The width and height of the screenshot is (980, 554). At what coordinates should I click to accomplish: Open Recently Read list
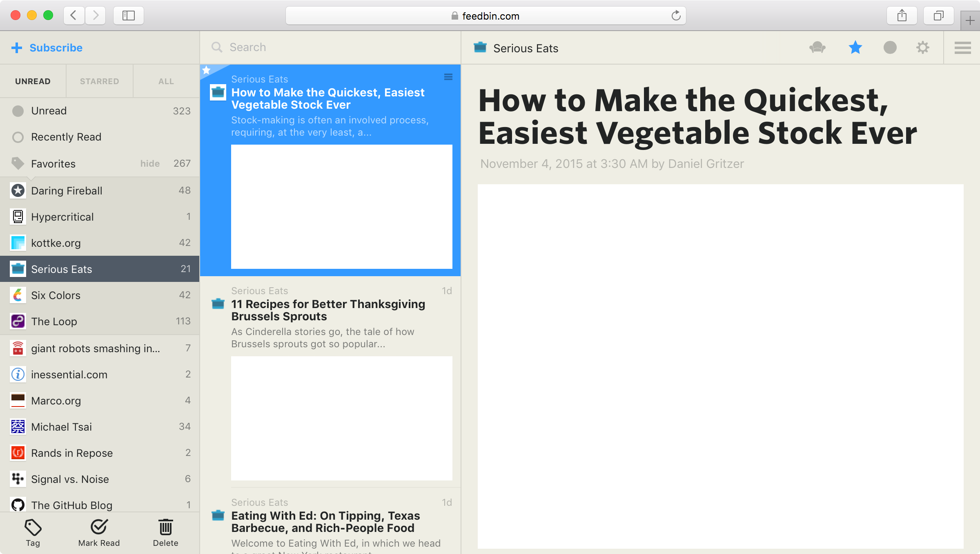(x=100, y=137)
